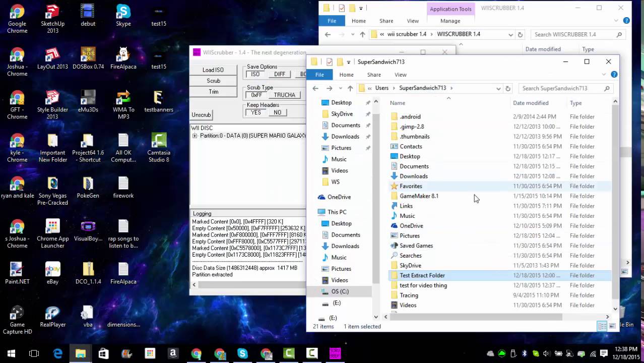Open the File menu in SuperSandwich713 window
644x363 pixels.
coord(319,75)
